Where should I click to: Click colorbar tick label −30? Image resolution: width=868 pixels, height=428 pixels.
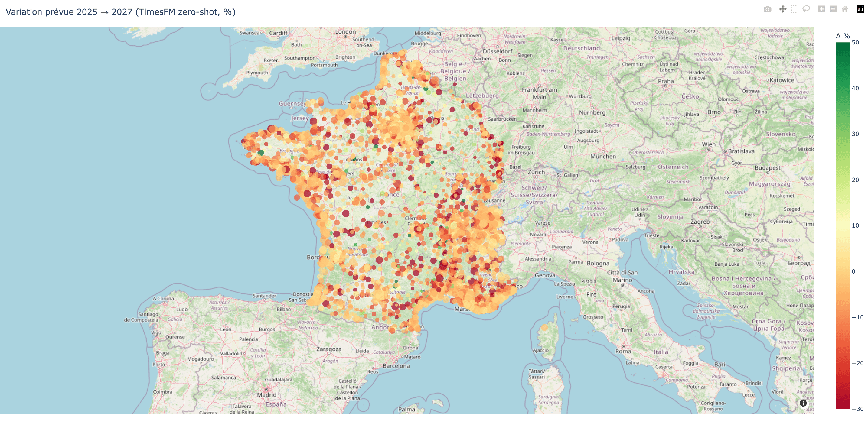(x=857, y=409)
